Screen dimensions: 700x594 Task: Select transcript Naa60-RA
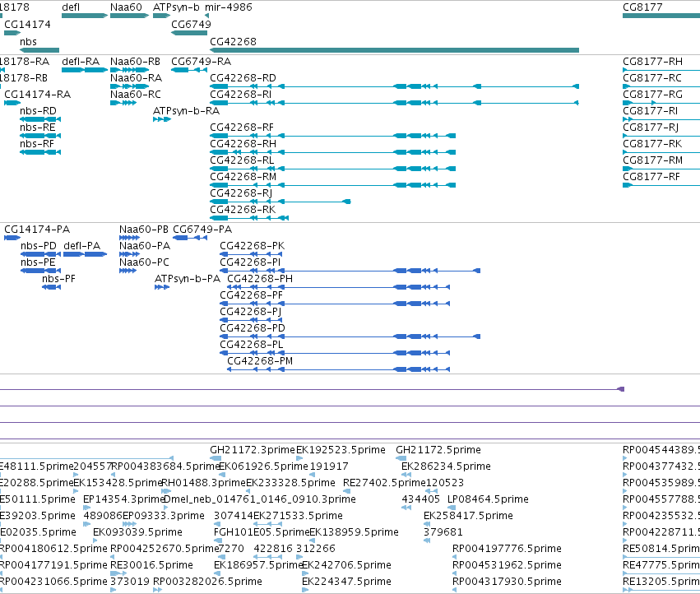coord(136,77)
